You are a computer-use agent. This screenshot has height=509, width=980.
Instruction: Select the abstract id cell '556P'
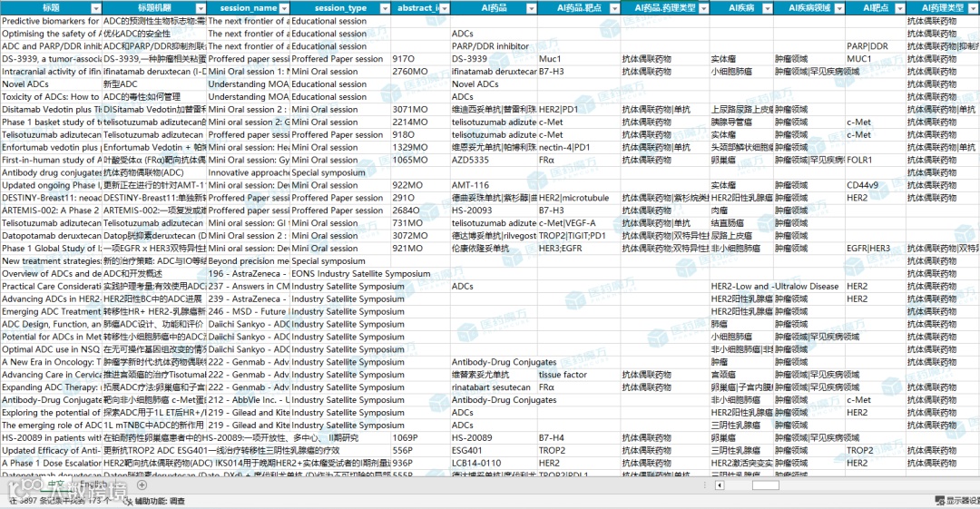click(421, 450)
